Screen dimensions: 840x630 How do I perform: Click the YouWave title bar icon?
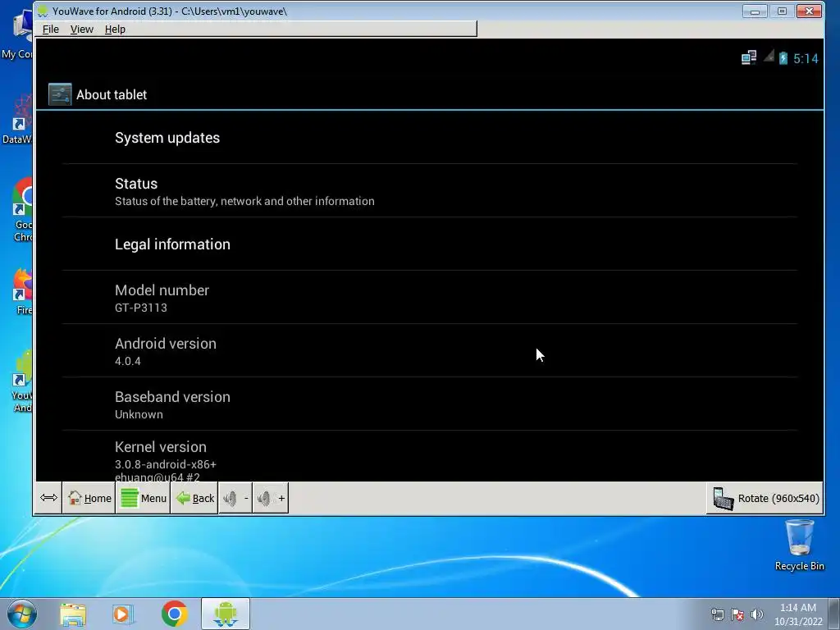click(x=43, y=11)
